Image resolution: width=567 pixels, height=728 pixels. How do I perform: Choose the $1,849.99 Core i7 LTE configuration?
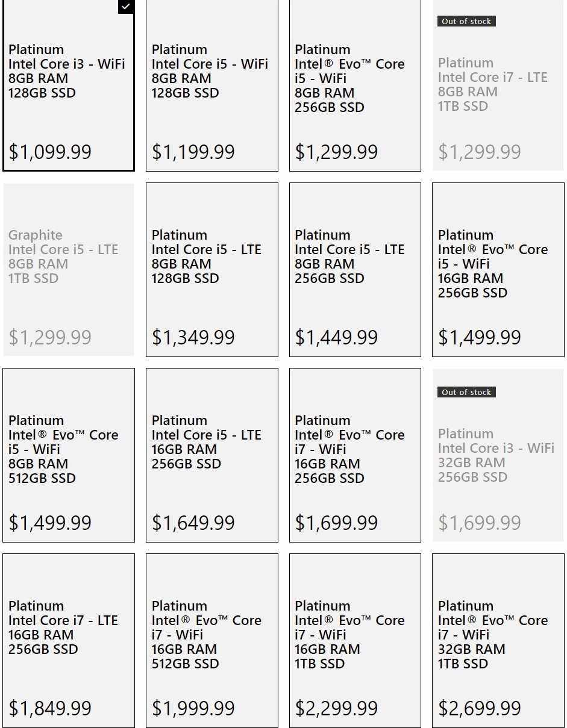pos(68,641)
